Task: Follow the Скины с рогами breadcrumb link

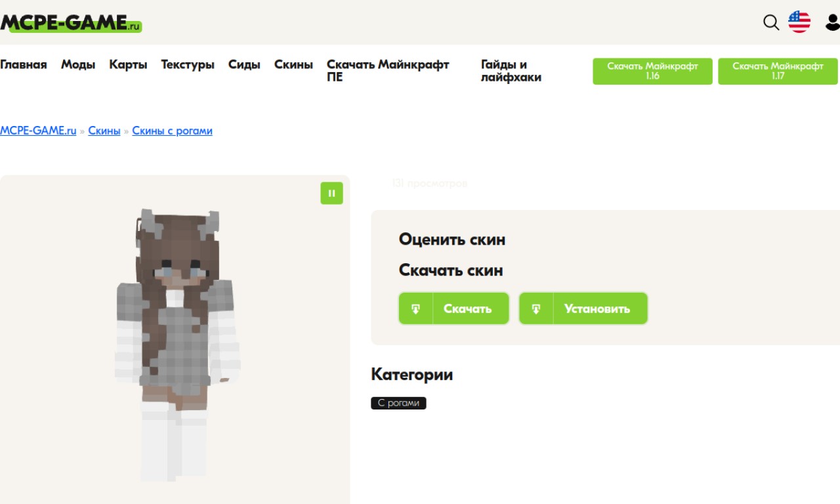Action: [x=172, y=131]
